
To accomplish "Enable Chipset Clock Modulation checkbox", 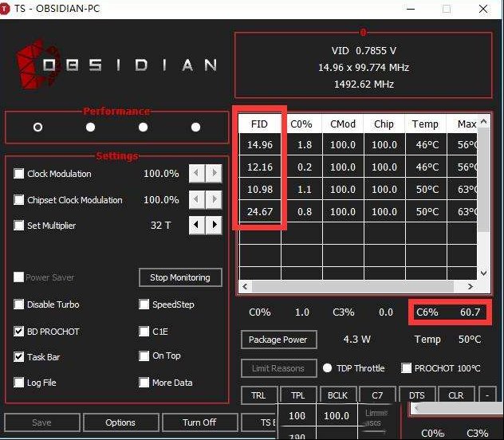I will click(18, 200).
